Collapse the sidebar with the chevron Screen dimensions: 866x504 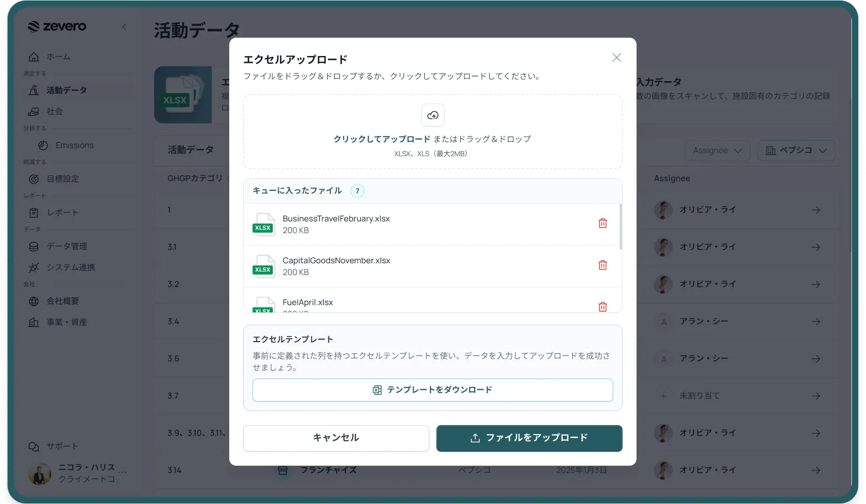click(x=124, y=26)
